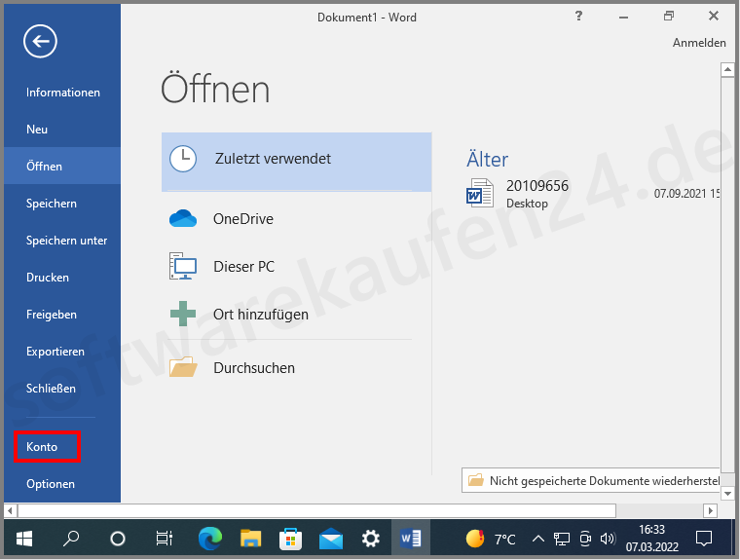
Task: Open the Konto page
Action: pyautogui.click(x=43, y=447)
